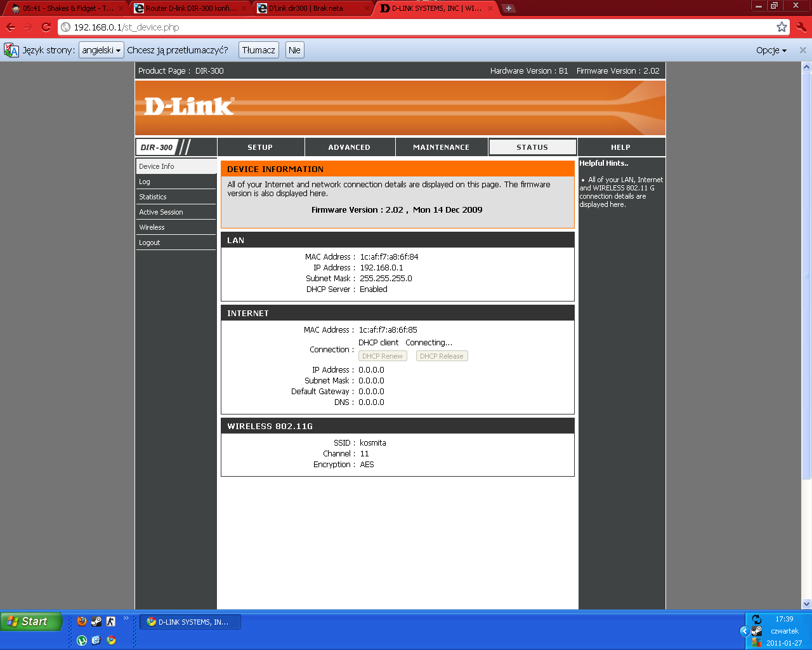Open the Opcje dropdown in translate bar
This screenshot has height=650, width=812.
tap(771, 50)
